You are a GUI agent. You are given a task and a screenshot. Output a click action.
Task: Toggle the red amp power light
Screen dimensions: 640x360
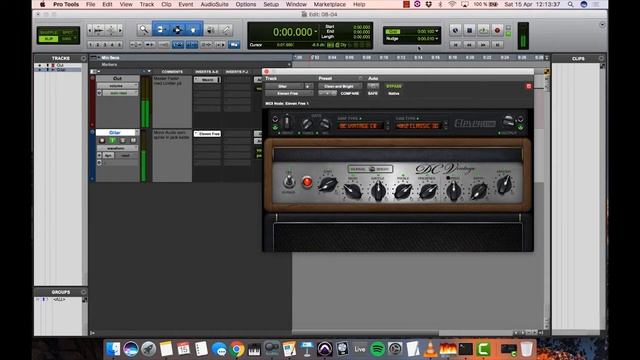click(307, 182)
